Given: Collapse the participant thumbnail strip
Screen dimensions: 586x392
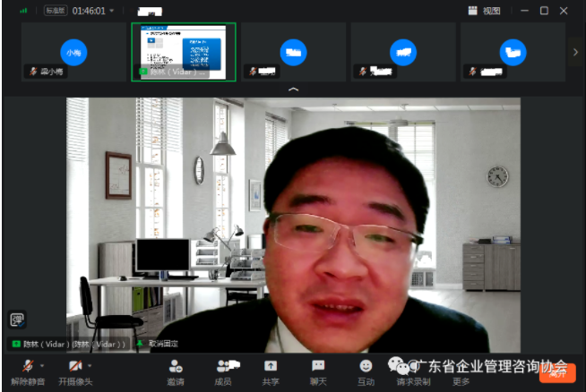Looking at the screenshot, I should point(293,90).
